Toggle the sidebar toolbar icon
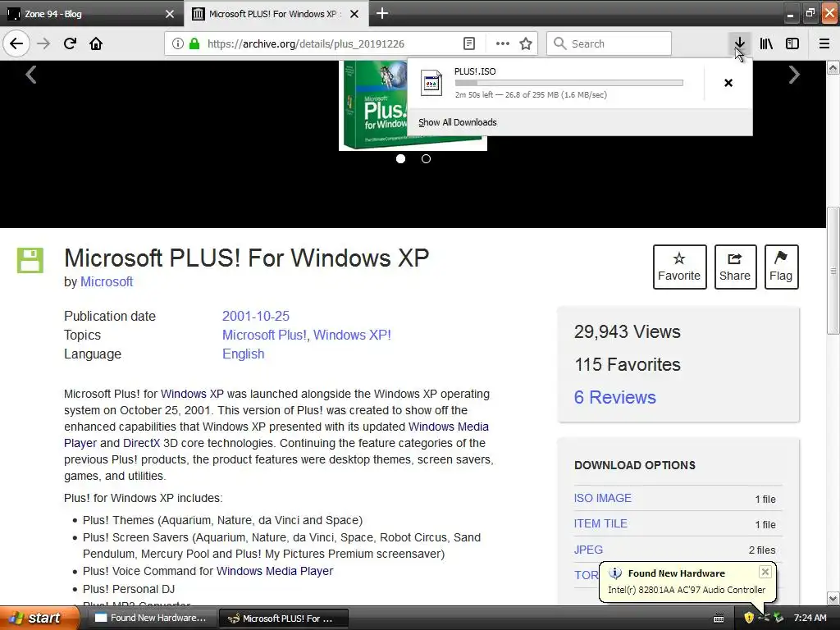This screenshot has height=630, width=840. [792, 43]
